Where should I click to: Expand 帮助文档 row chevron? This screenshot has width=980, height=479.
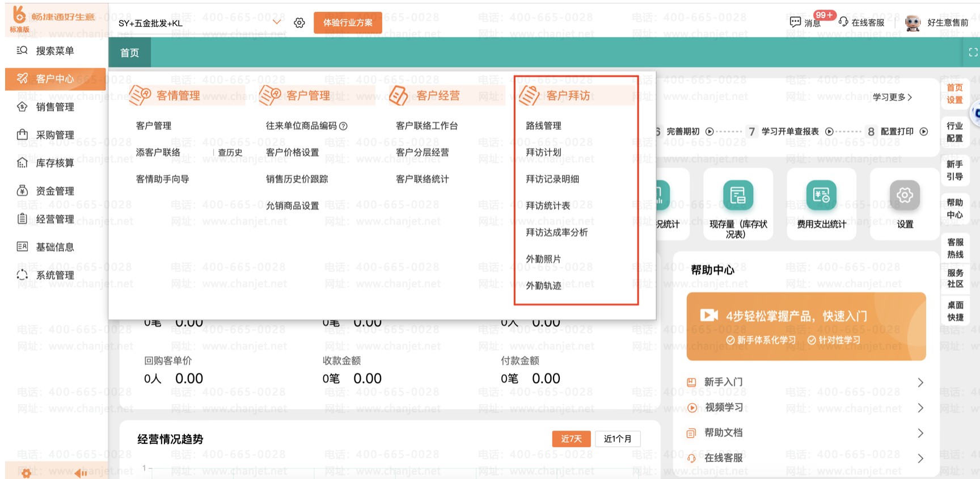point(920,433)
